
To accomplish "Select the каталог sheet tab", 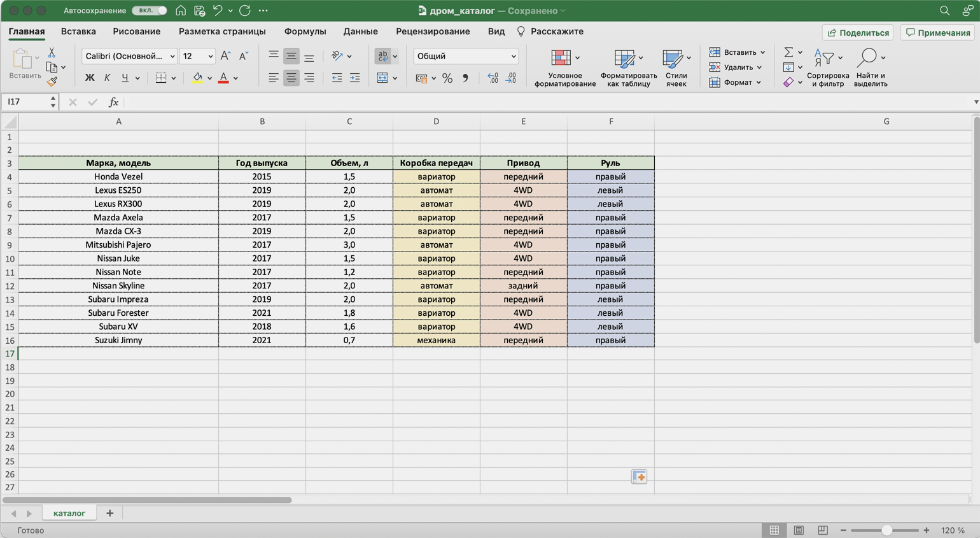I will click(x=69, y=513).
